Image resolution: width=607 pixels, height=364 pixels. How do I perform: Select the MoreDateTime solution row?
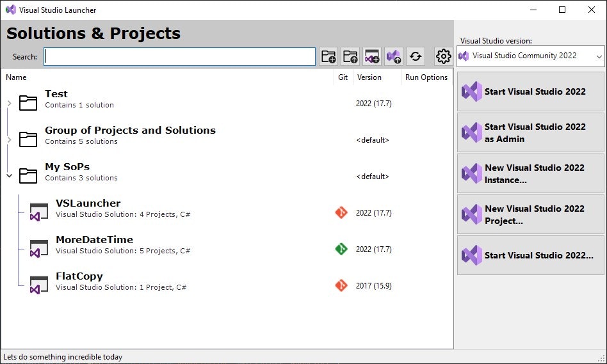point(227,249)
